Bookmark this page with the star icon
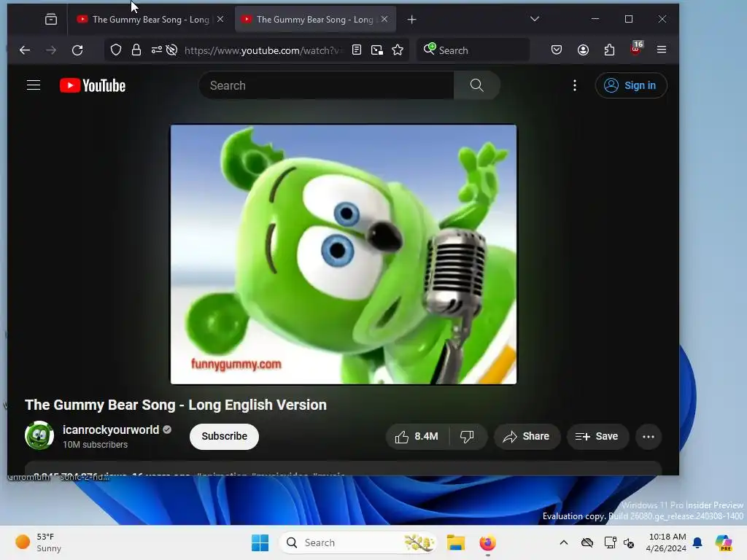This screenshot has width=747, height=560. click(x=398, y=50)
